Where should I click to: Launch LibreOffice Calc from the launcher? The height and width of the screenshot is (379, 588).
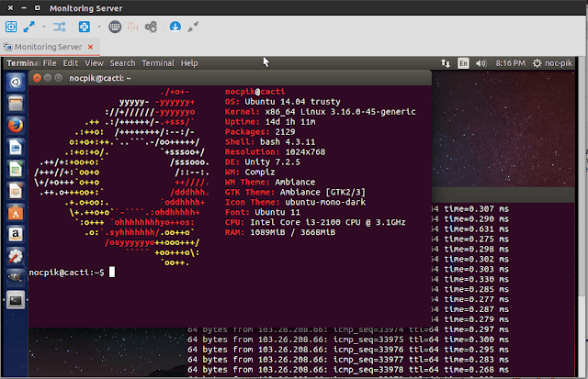click(x=16, y=169)
